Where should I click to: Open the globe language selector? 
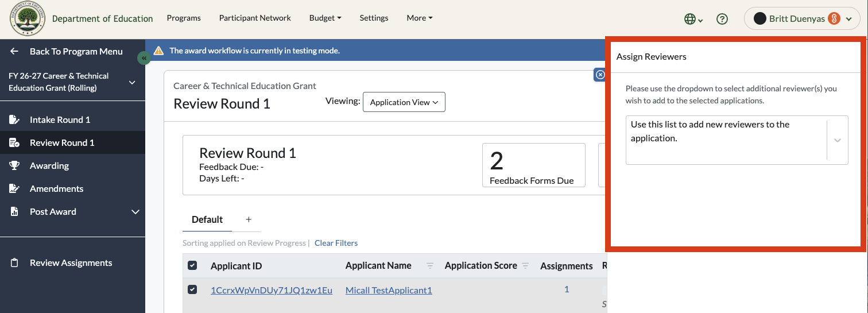(x=693, y=19)
